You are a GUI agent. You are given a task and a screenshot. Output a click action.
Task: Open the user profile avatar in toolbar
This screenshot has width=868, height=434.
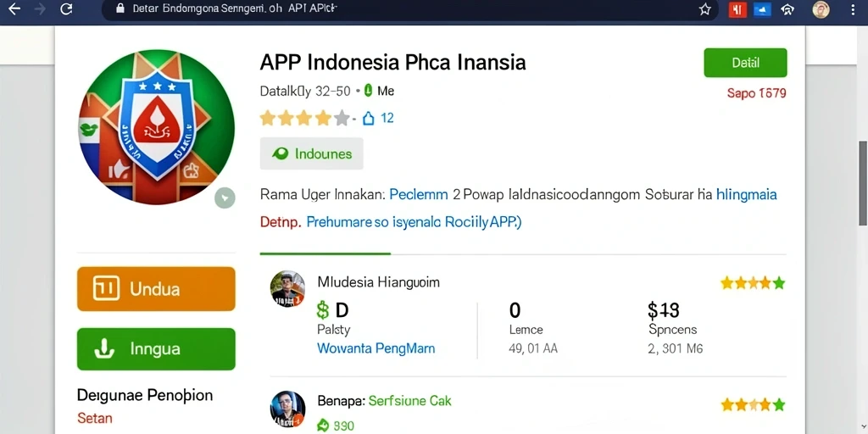coord(821,9)
